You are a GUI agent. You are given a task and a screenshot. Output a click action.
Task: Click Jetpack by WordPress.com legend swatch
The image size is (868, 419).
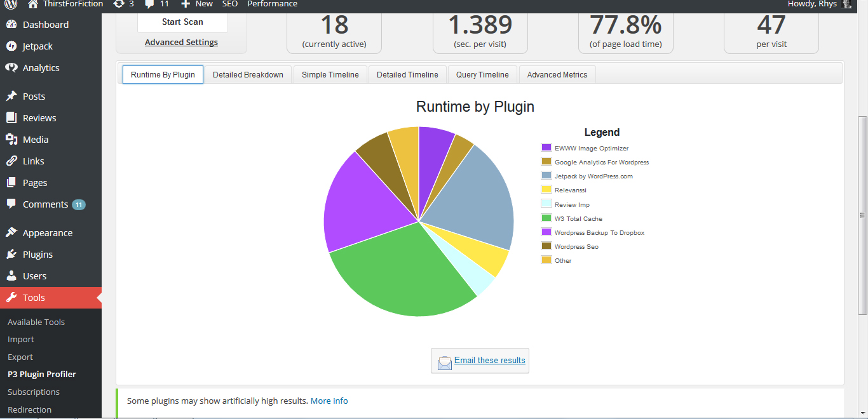546,175
